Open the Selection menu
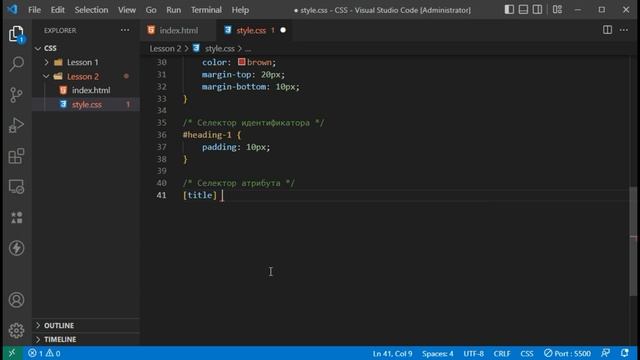This screenshot has width=640, height=360. (x=91, y=10)
